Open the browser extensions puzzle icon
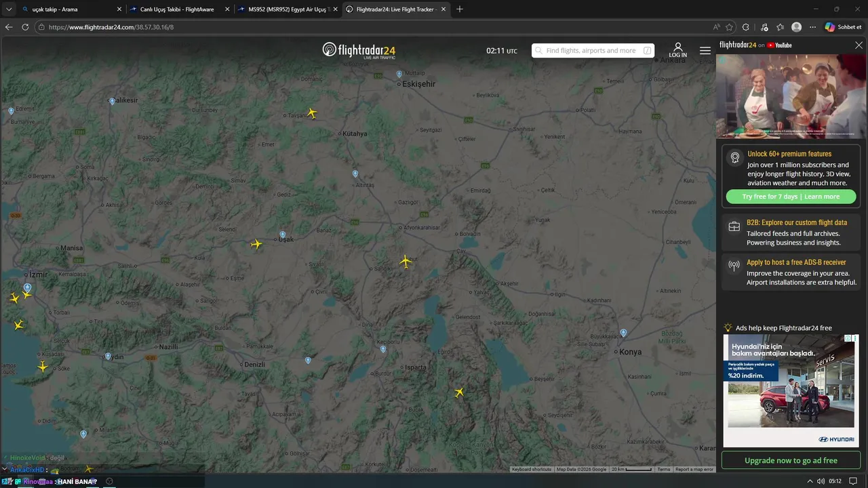 [x=746, y=27]
